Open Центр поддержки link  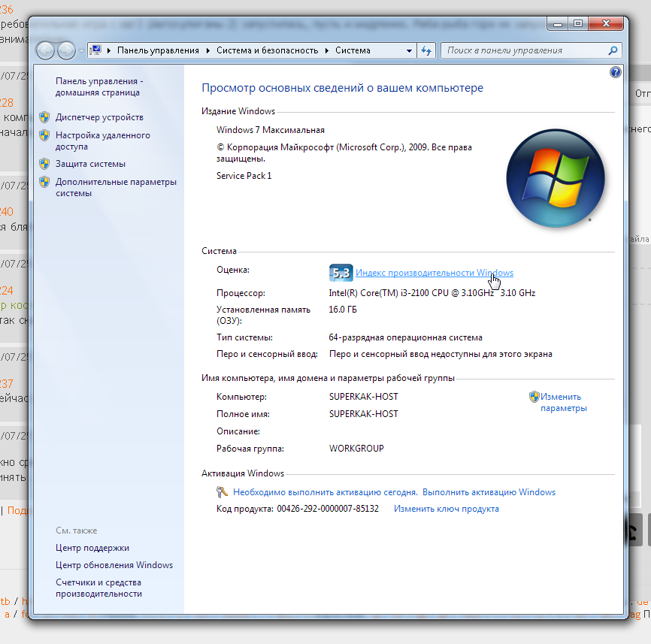pyautogui.click(x=92, y=548)
